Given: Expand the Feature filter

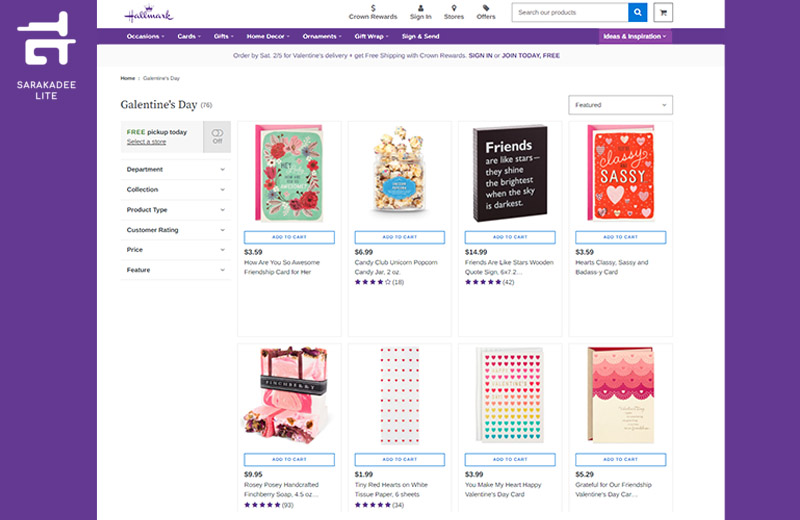Looking at the screenshot, I should 176,270.
